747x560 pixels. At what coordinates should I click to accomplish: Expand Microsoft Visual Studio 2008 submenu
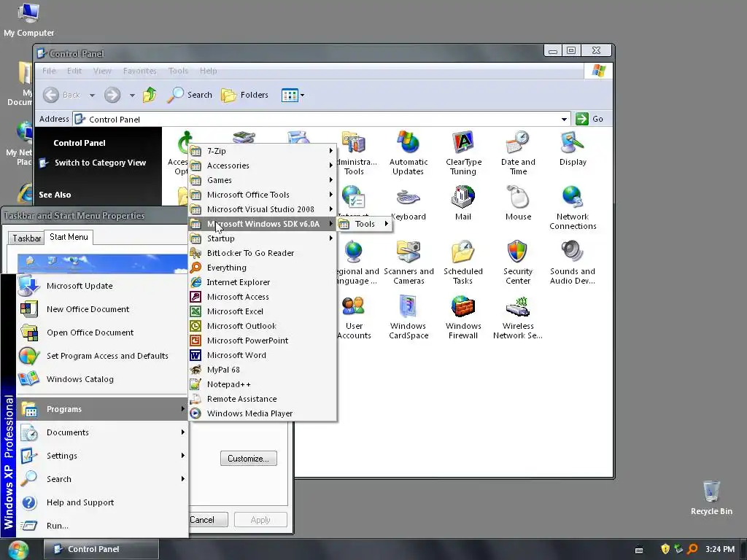point(263,209)
